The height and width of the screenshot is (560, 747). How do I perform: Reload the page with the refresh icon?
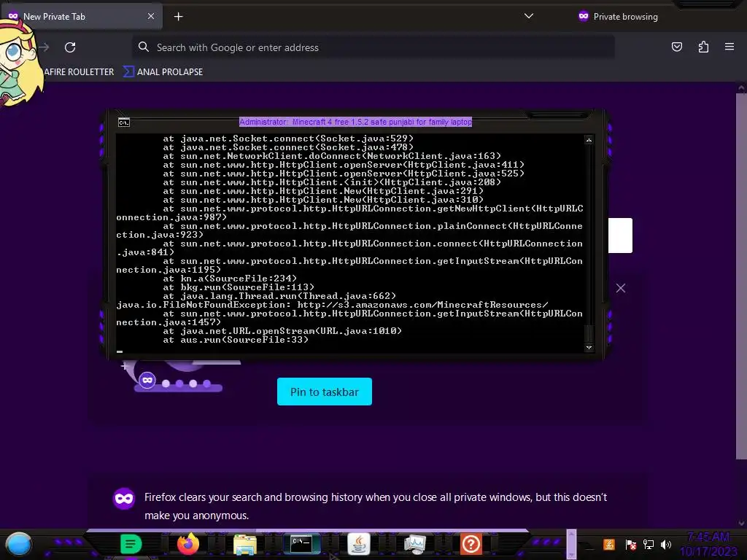pos(70,47)
